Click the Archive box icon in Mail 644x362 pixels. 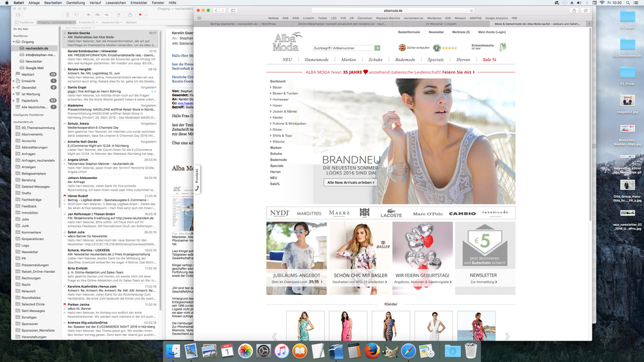coord(130,15)
